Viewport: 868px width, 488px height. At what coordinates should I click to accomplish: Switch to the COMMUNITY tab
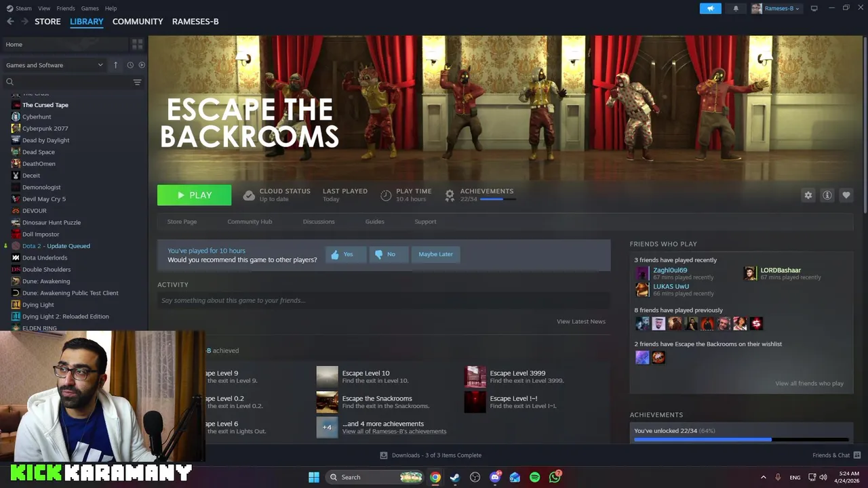pos(138,21)
